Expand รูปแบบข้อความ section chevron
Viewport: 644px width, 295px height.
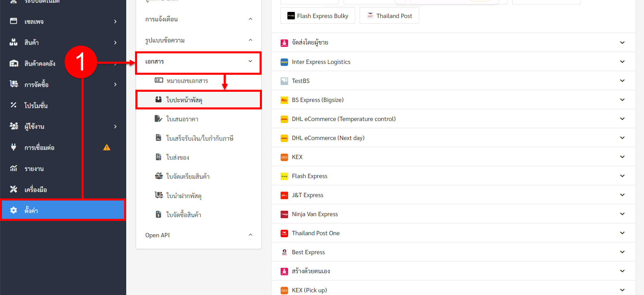(250, 40)
